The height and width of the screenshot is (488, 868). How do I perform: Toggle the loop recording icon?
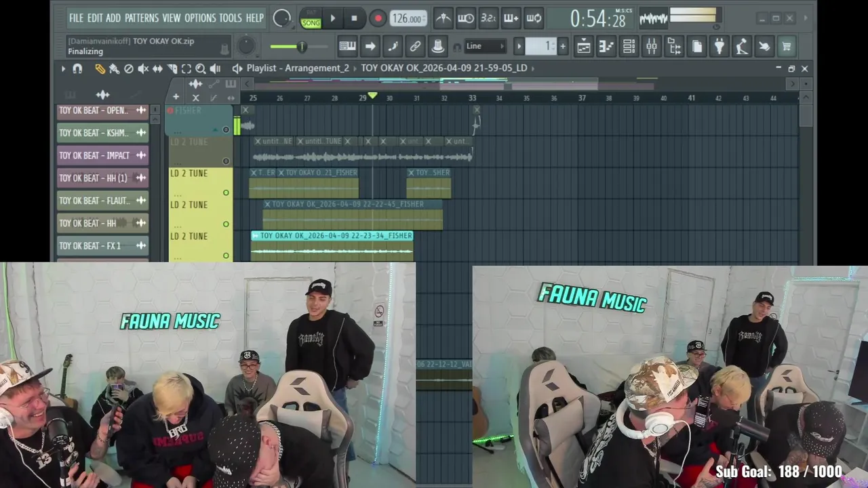(x=534, y=18)
